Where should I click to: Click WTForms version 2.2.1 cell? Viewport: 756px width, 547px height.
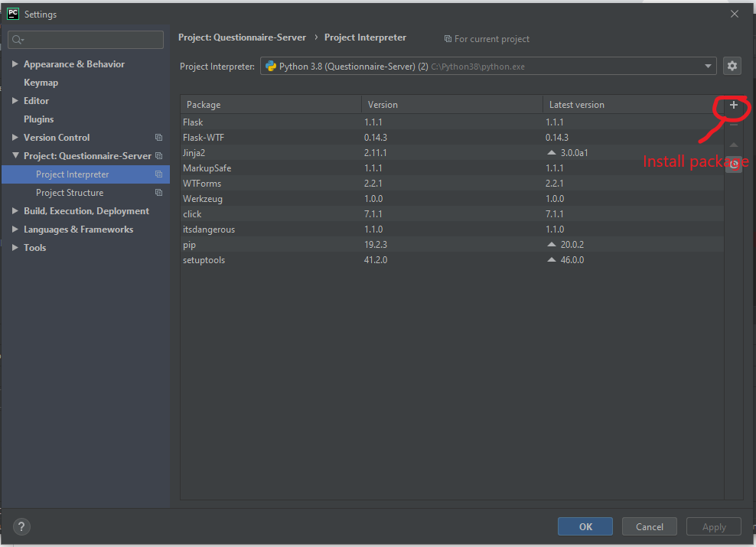(x=373, y=183)
